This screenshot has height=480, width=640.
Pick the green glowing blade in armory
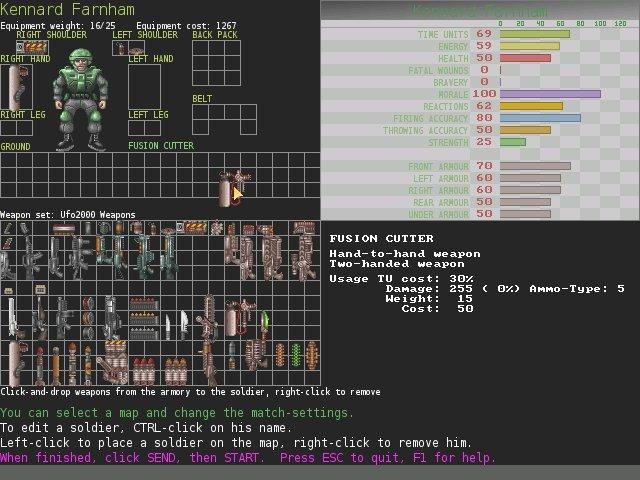[x=265, y=322]
